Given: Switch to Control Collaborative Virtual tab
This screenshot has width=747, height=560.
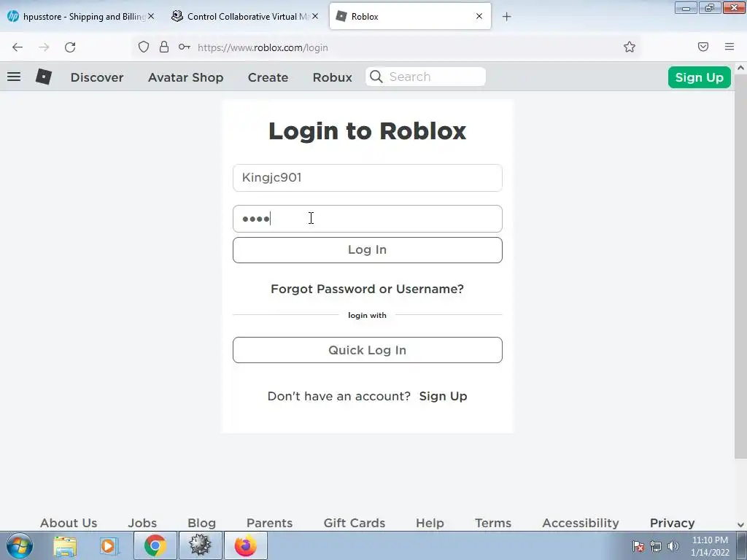Looking at the screenshot, I should 245,16.
